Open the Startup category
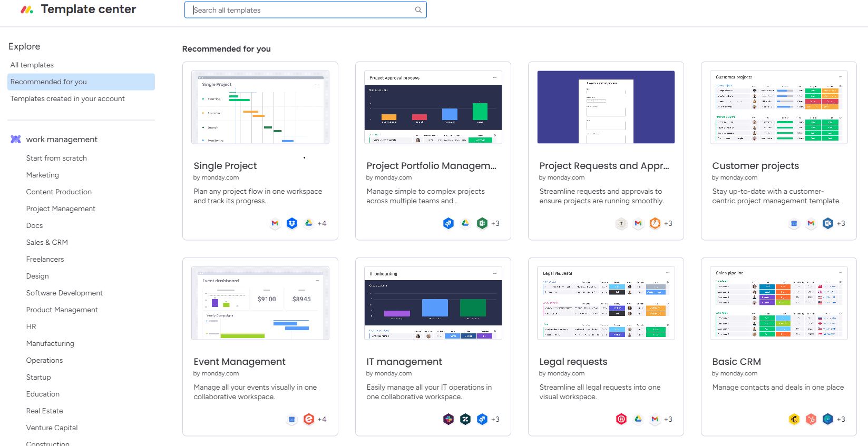 [38, 377]
